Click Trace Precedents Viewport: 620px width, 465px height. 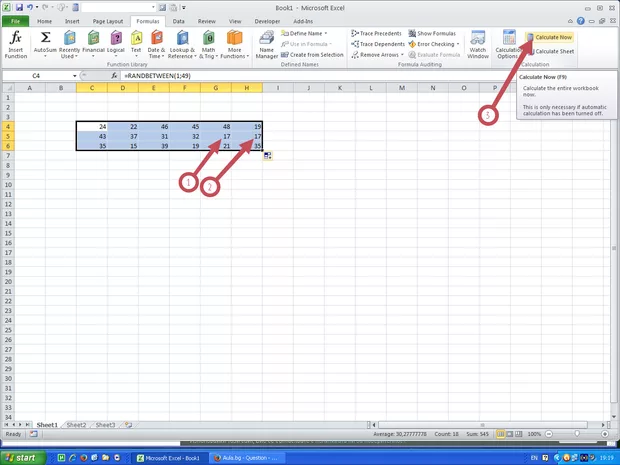click(x=376, y=34)
